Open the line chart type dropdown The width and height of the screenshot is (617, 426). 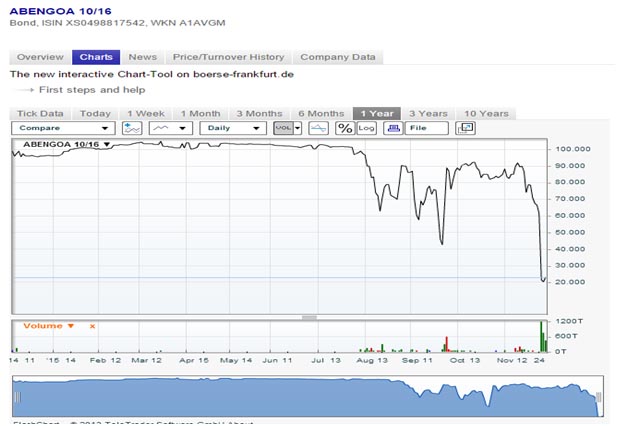pos(171,128)
